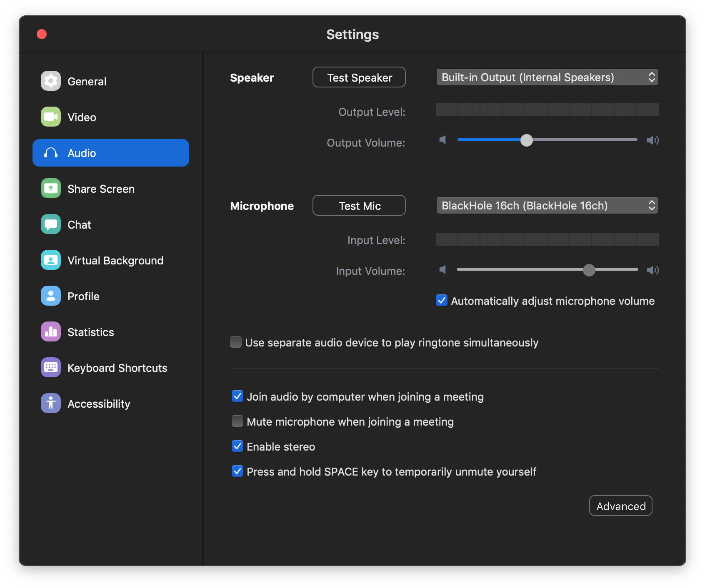Click the Test Mic button
This screenshot has height=588, width=705.
click(359, 206)
